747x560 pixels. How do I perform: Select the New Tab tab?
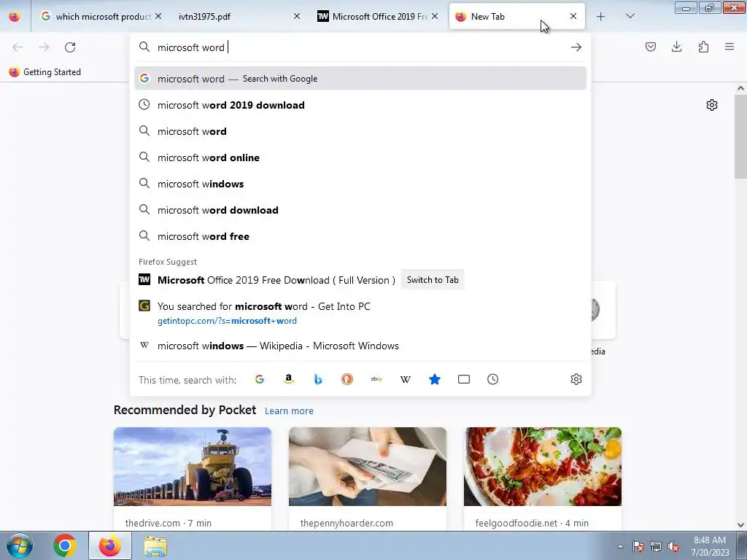[x=517, y=16]
